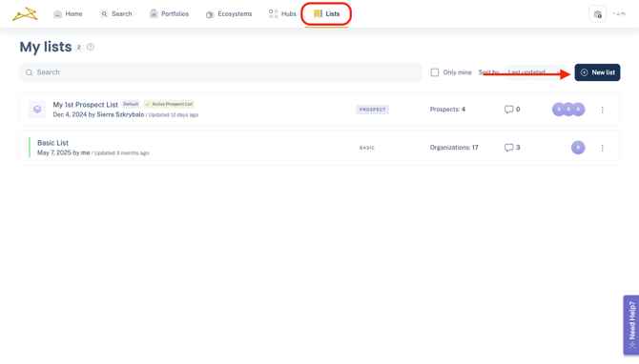Click the settings icon in the top right
The width and height of the screenshot is (639, 364).
click(x=597, y=14)
